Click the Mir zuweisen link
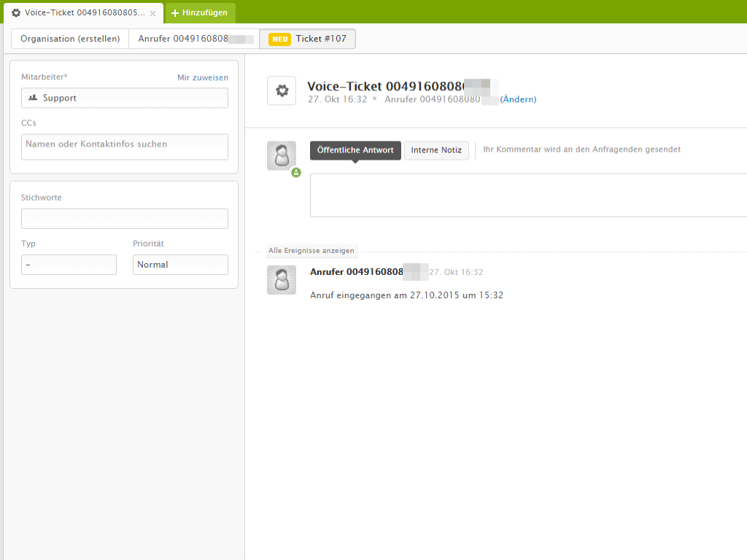747x560 pixels. 202,77
